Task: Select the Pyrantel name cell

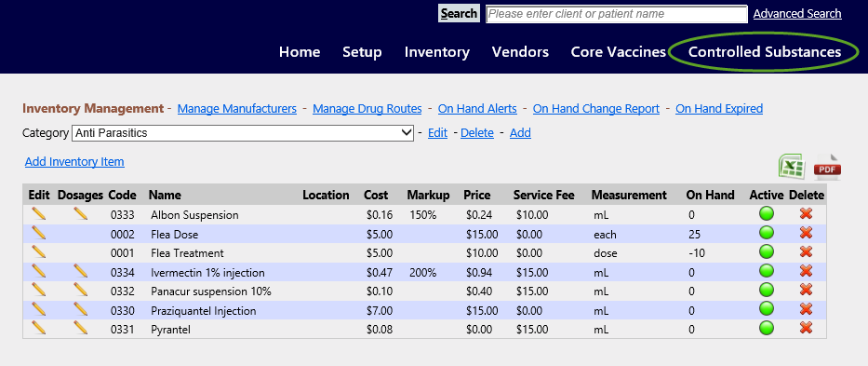Action: [x=170, y=330]
